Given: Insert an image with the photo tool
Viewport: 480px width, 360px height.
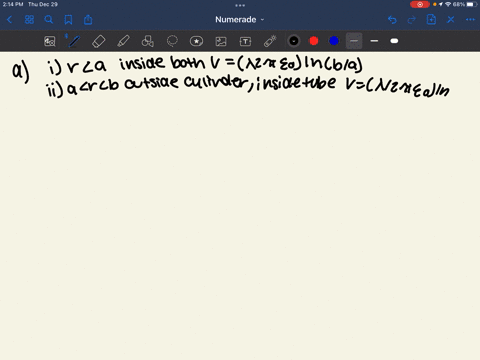Looking at the screenshot, I should pos(221,41).
